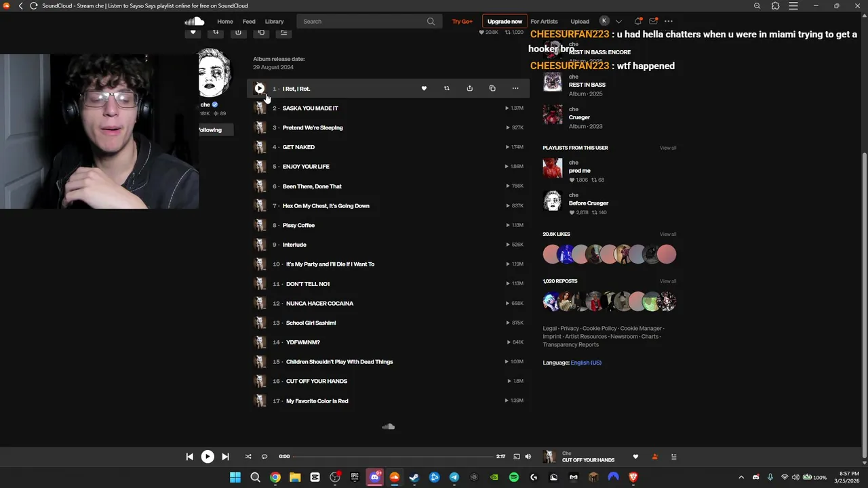View all 20.8K likes

pos(668,235)
